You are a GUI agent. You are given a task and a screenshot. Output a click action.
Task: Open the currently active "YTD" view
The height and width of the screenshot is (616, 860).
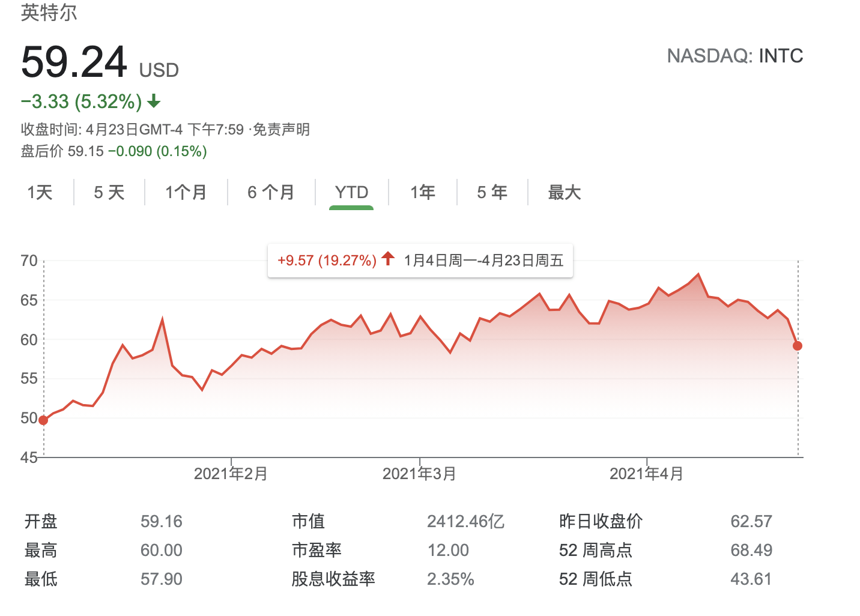coord(352,192)
